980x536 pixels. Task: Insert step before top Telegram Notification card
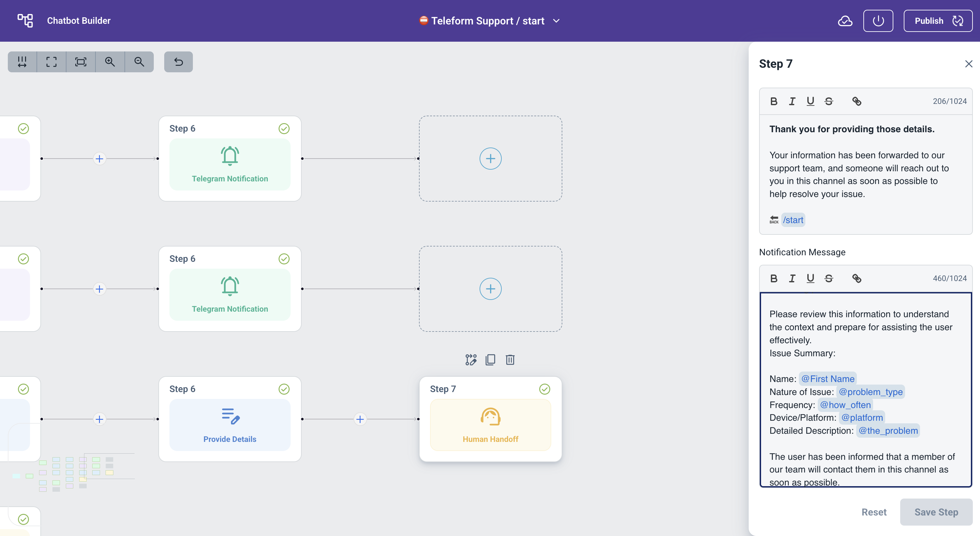[99, 159]
